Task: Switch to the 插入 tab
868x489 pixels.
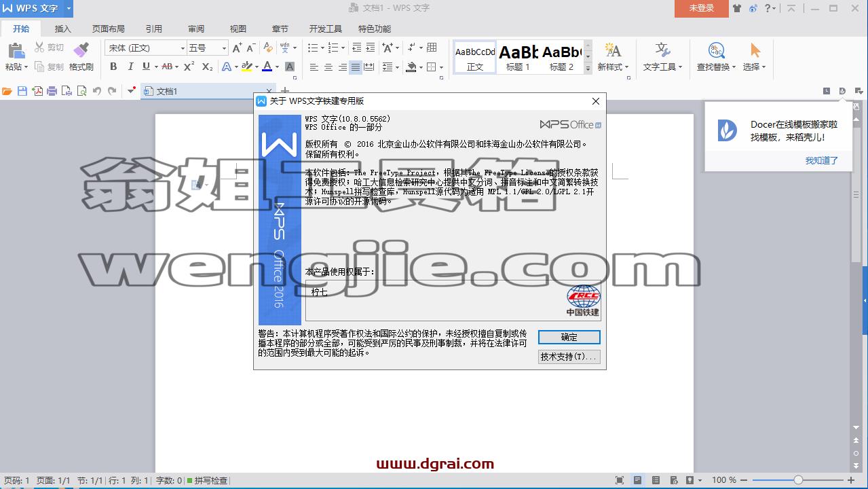Action: coord(62,29)
